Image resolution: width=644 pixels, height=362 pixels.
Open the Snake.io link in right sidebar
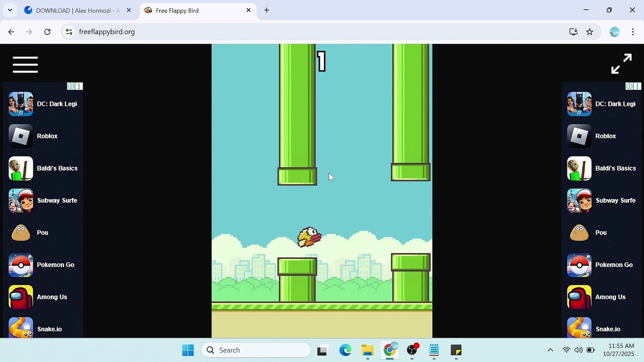click(608, 329)
